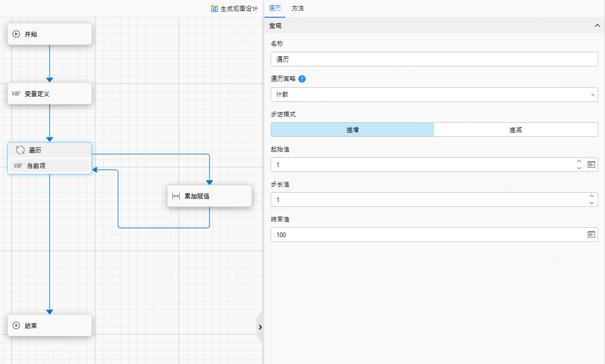Switch to the 方法 tab

(x=298, y=8)
